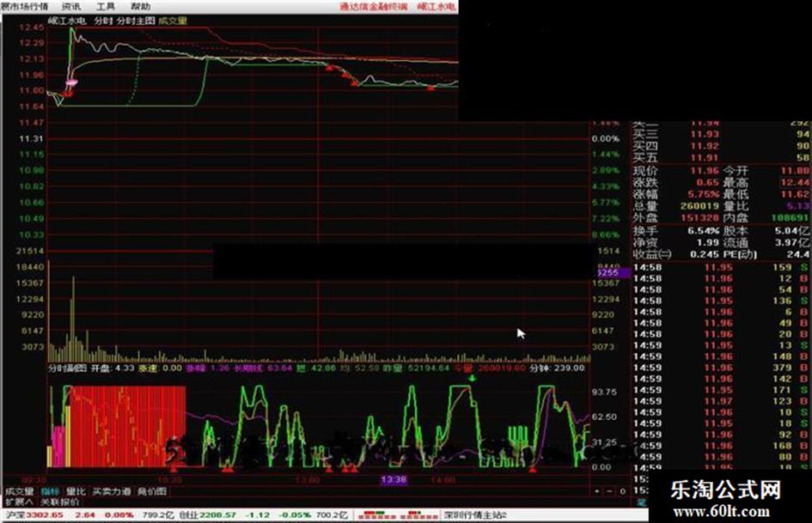Click the 分钟: 239.00 indicator value
Viewport: 812px width, 523px height.
[559, 368]
